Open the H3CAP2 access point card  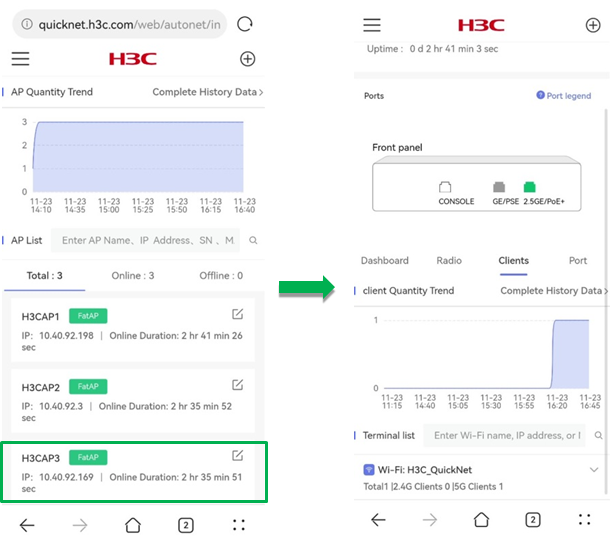point(133,401)
